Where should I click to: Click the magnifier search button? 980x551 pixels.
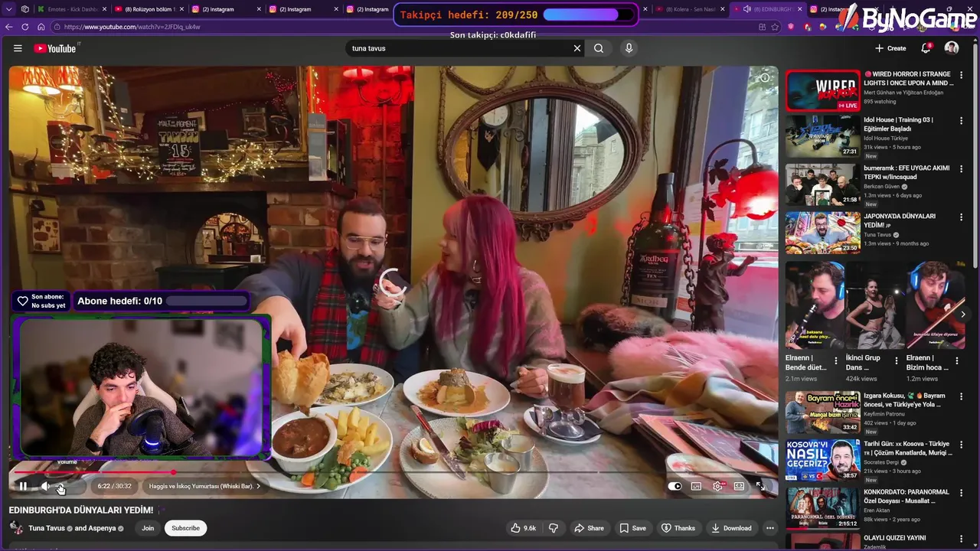pyautogui.click(x=599, y=48)
